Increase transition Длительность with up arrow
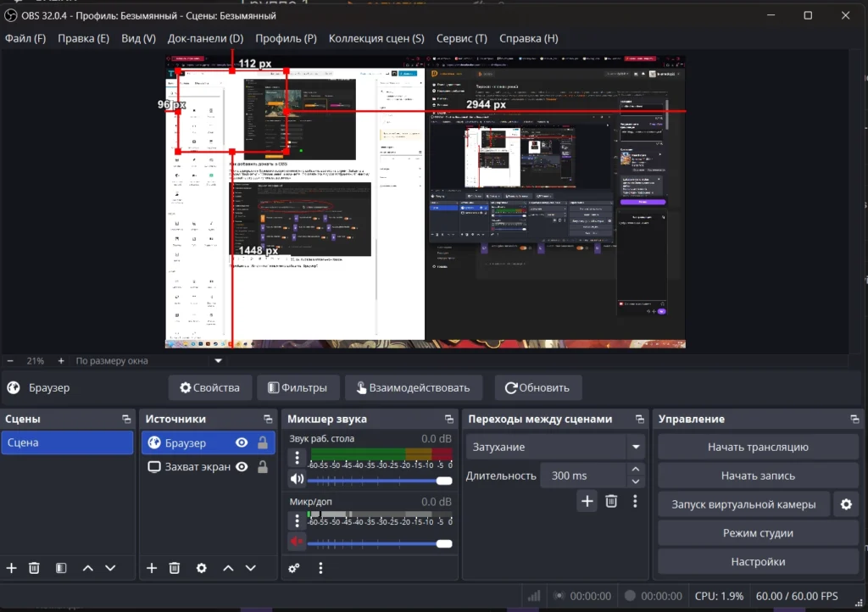The image size is (868, 612). pyautogui.click(x=636, y=470)
